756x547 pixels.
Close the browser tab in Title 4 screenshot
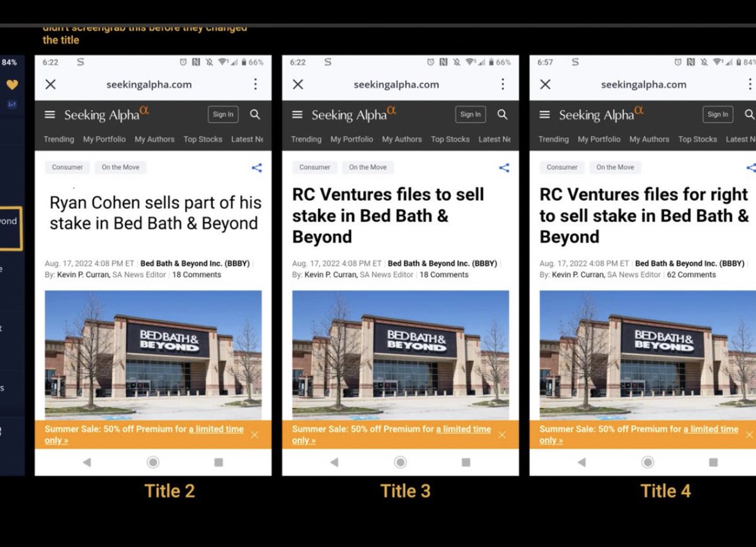coord(546,84)
